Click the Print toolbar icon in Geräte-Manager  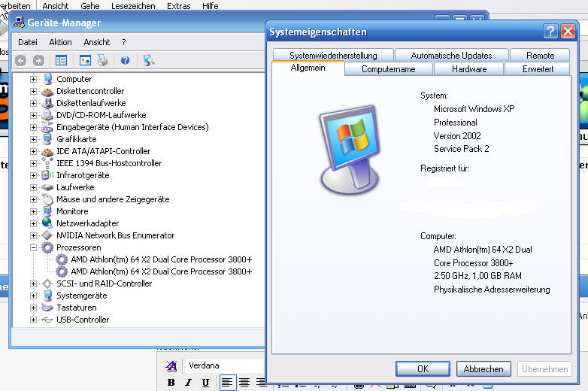(x=103, y=60)
